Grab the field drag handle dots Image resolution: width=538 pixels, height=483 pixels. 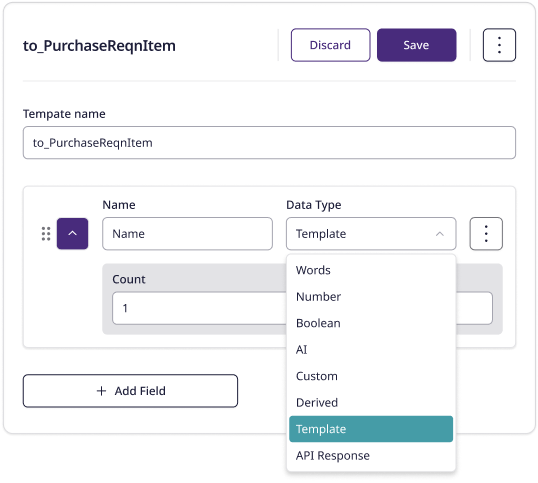[x=46, y=234]
